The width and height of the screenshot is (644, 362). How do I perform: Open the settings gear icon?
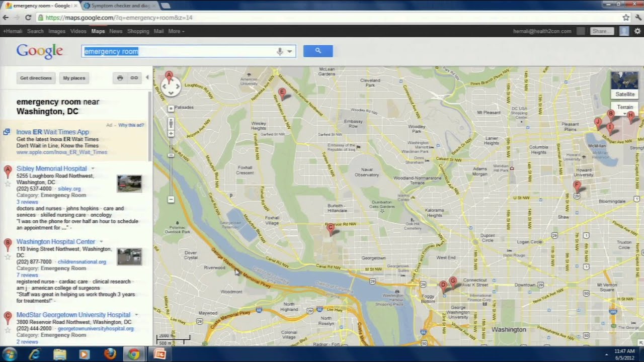637,31
